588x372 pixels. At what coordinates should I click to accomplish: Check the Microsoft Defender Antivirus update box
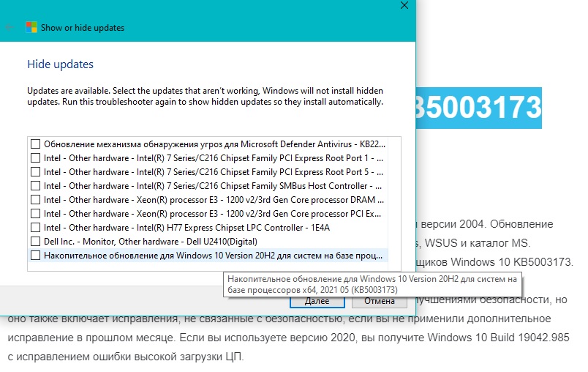point(35,144)
